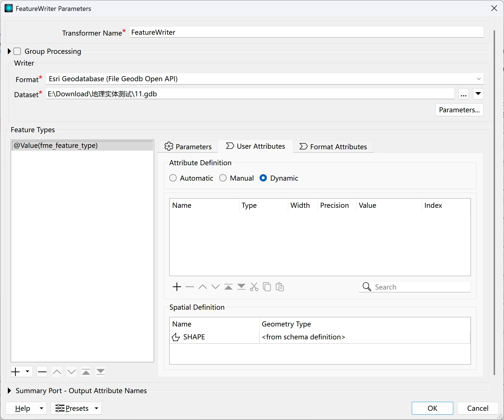
Task: Click the Name column header in attribute table
Action: pyautogui.click(x=204, y=206)
